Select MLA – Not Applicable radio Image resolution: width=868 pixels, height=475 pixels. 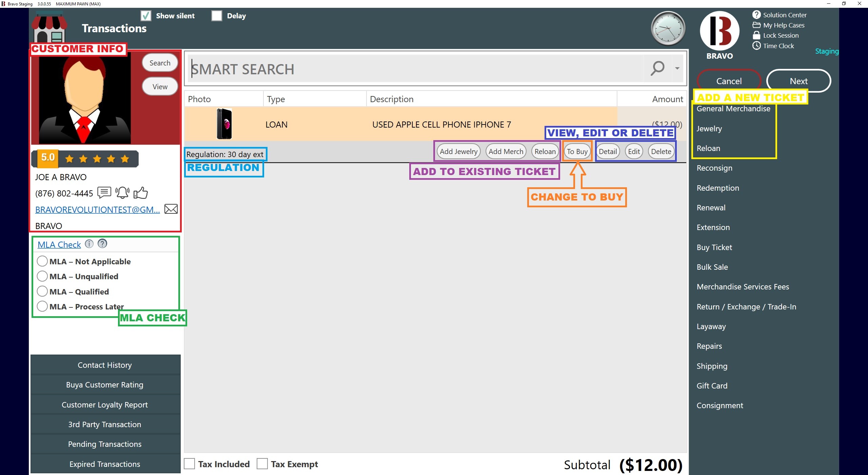[42, 261]
